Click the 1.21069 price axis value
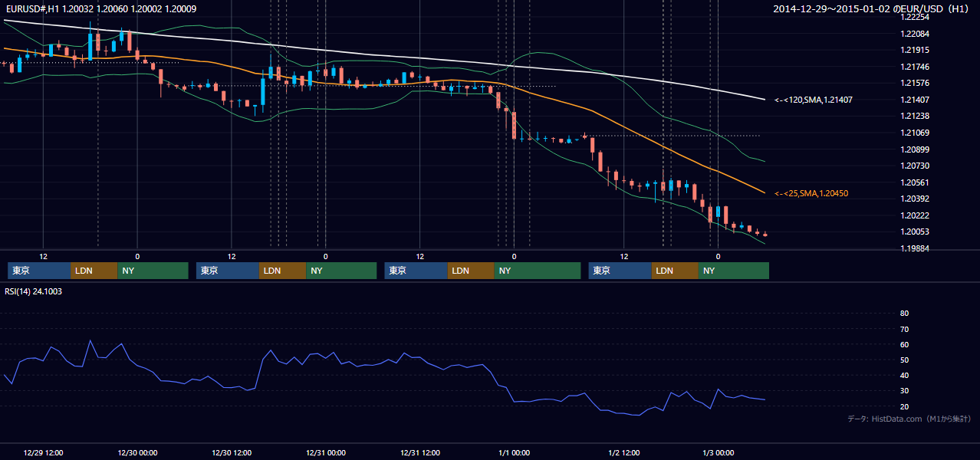The image size is (980, 460). [x=915, y=133]
